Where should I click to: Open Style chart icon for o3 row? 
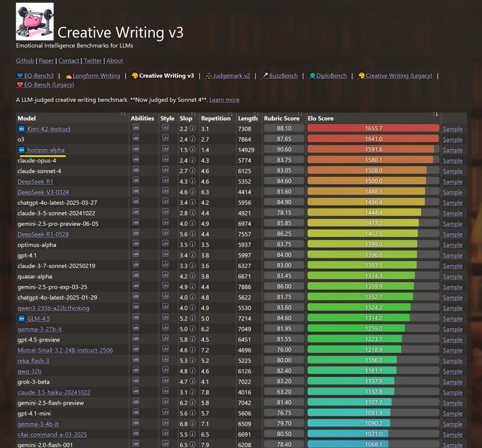pyautogui.click(x=165, y=139)
